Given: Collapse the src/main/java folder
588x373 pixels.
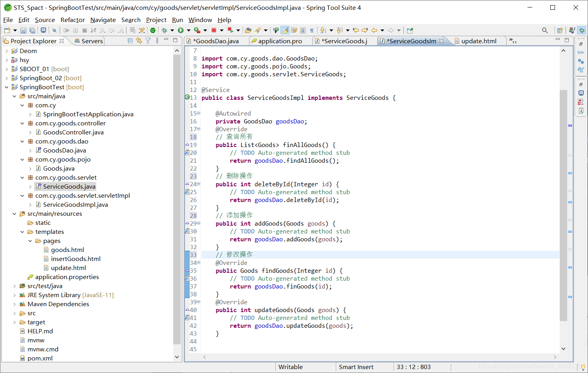Looking at the screenshot, I should 15,96.
